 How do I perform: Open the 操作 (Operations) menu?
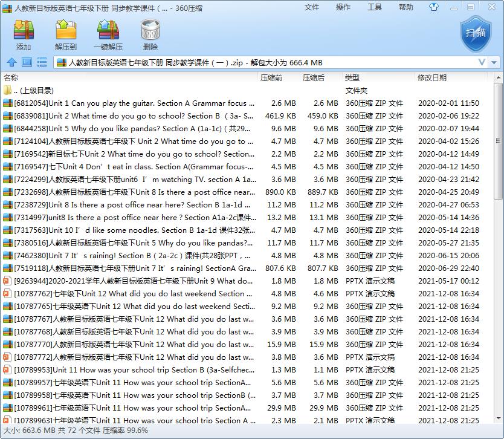click(x=343, y=7)
